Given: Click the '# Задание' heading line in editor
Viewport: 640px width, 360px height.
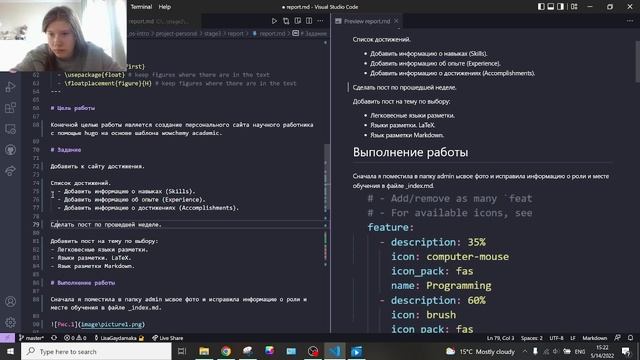Looking at the screenshot, I should [66, 150].
